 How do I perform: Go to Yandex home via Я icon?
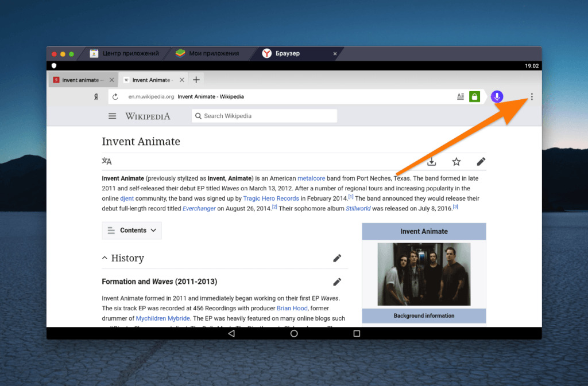coord(96,96)
